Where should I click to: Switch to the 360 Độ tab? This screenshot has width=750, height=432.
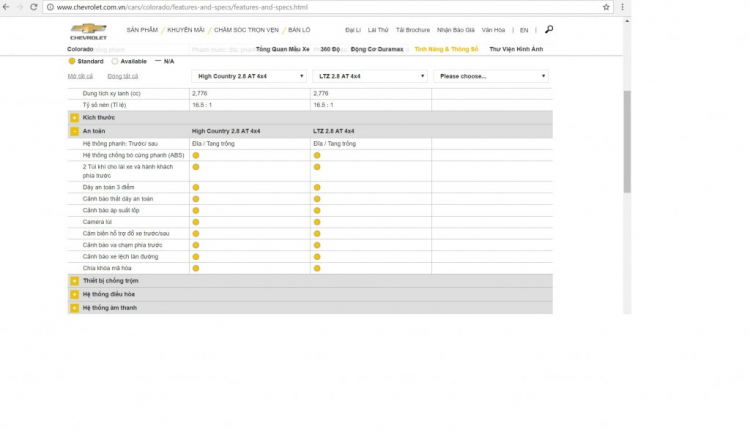[x=330, y=49]
